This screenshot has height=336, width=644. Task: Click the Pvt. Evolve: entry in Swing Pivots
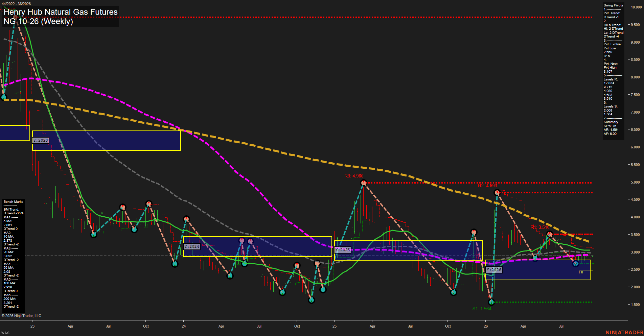[613, 44]
